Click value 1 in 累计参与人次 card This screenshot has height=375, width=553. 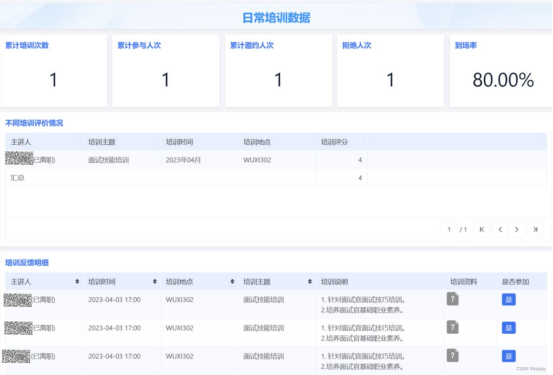(x=165, y=80)
